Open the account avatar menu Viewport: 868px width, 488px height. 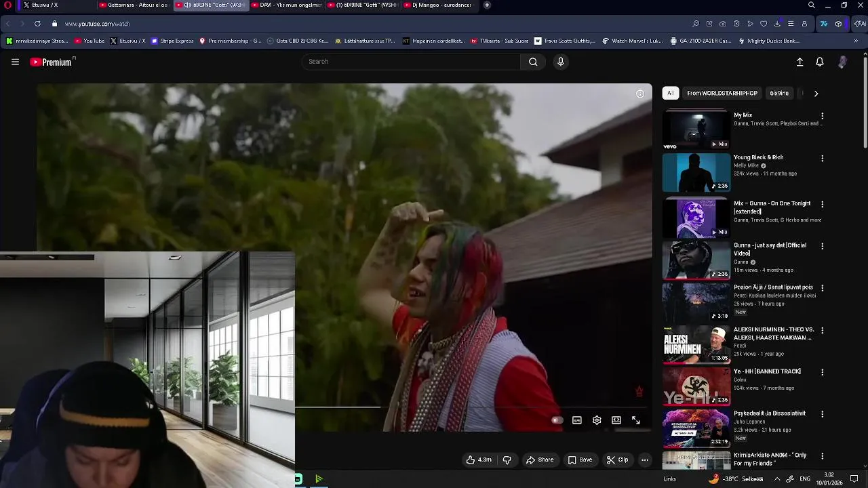click(842, 62)
